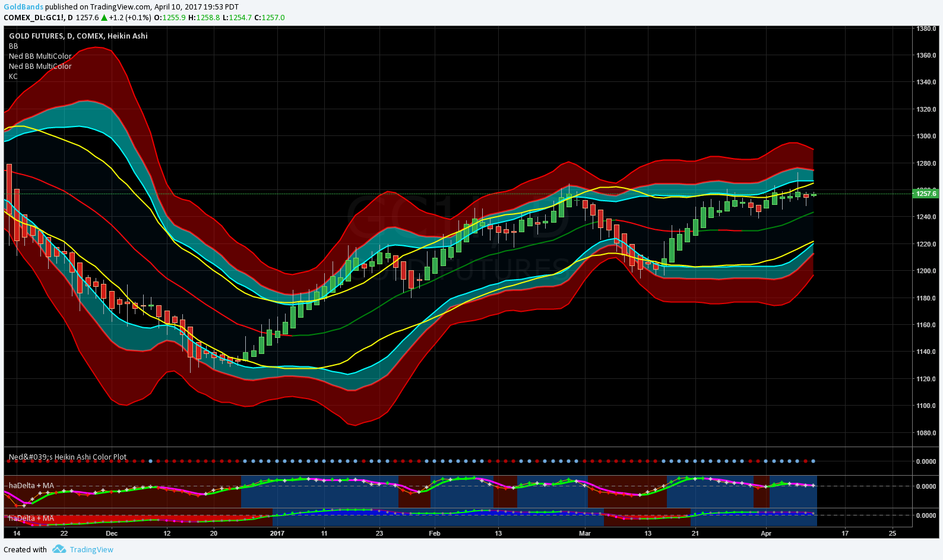The height and width of the screenshot is (560, 943).
Task: Click the 'Apr' label on the time axis
Action: coord(766,533)
